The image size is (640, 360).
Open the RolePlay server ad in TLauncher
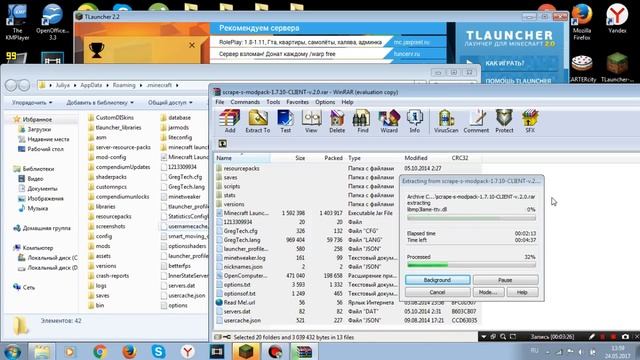click(300, 42)
